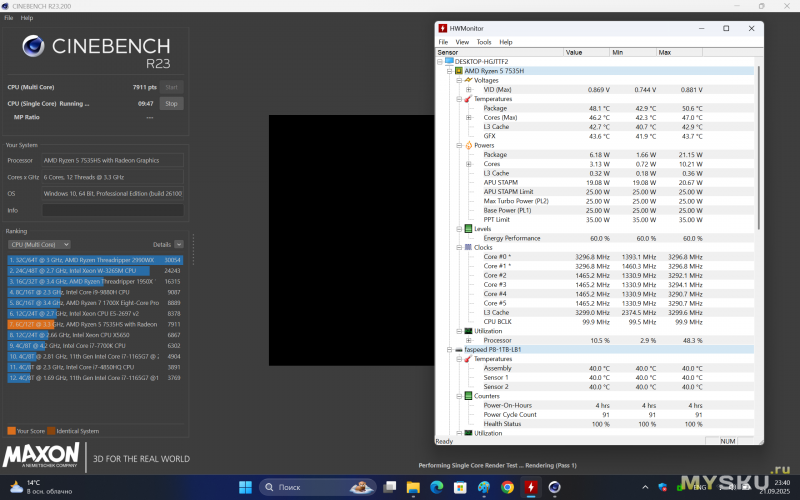The height and width of the screenshot is (500, 800).
Task: Open the Windows Security tray icon
Action: coord(663,487)
